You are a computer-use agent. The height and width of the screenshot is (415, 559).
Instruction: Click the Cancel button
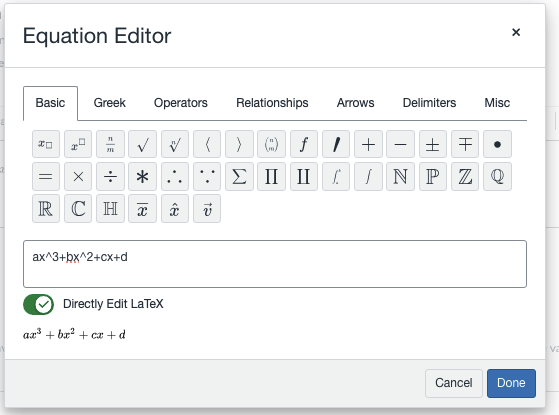tap(453, 383)
